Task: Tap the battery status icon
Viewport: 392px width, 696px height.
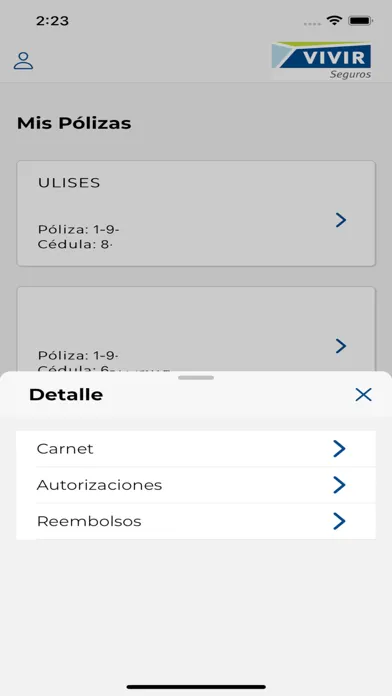Action: 360,20
